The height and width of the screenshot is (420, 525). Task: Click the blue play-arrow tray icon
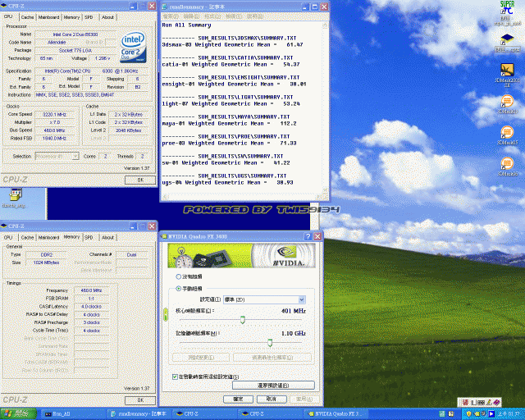pyautogui.click(x=491, y=414)
